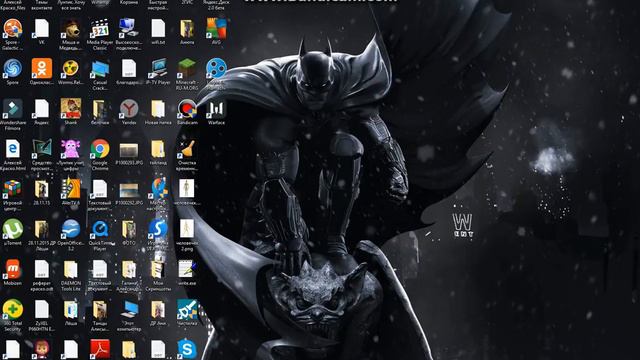Launch Minecraft RU-M.ORG shortcut
Screen dimensions: 640x360
coord(187,69)
